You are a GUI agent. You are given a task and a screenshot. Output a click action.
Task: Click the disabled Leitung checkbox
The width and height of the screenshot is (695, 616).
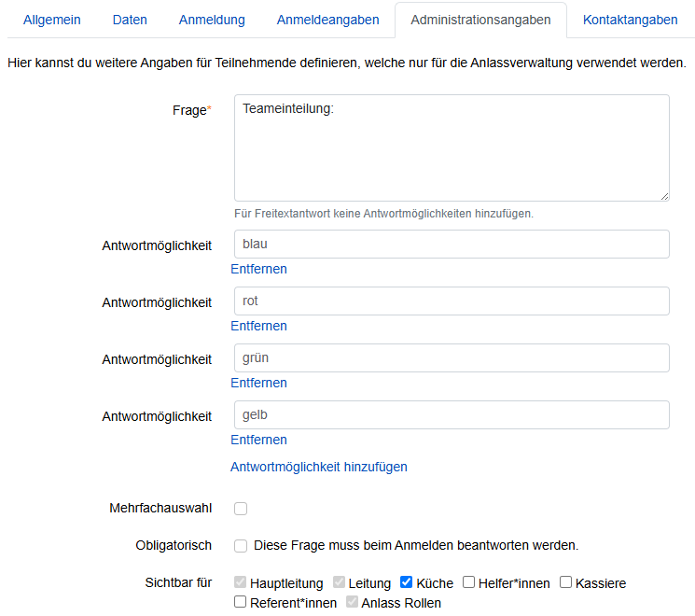coord(339,581)
